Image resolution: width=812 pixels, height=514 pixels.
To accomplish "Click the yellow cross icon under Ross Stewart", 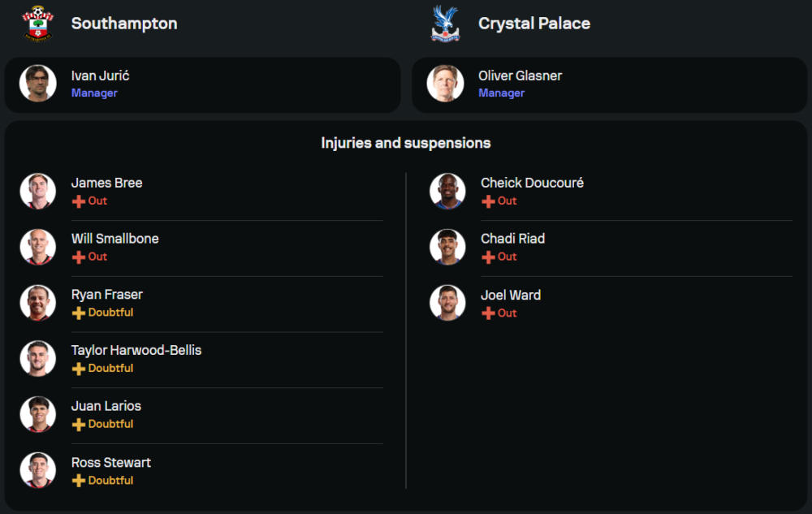I will (x=79, y=481).
